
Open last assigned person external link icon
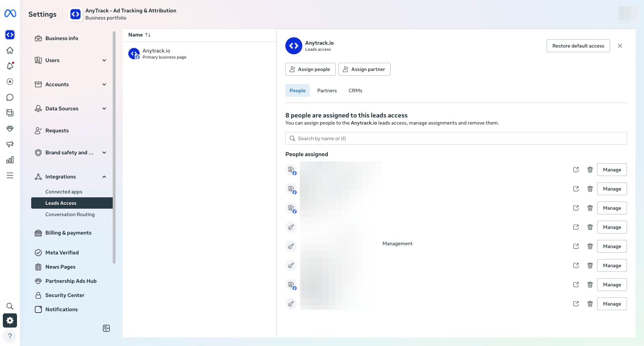576,304
